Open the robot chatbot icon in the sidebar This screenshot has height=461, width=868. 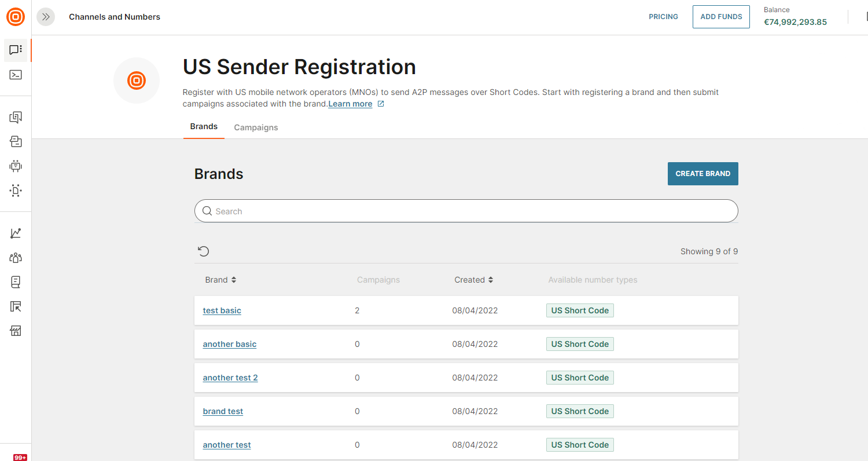pos(16,166)
